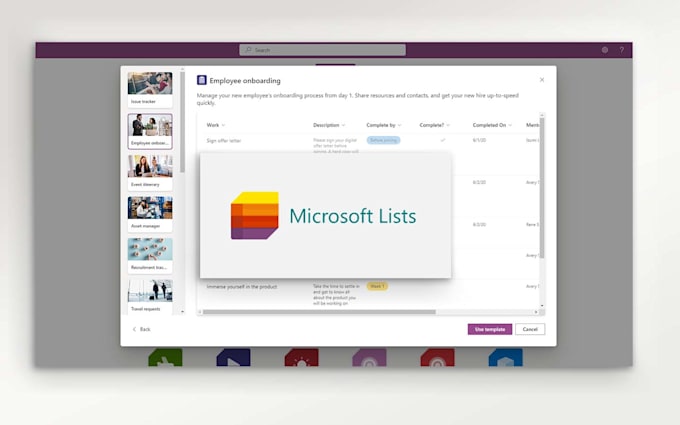Expand the Work column dropdown
The image size is (680, 425).
click(223, 125)
